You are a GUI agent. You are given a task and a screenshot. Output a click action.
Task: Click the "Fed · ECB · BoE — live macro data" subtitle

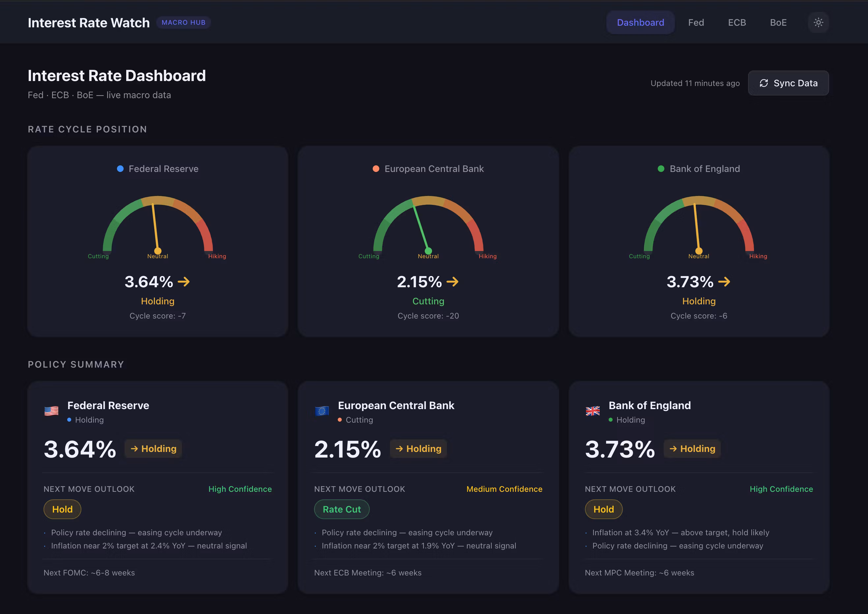[x=100, y=95]
